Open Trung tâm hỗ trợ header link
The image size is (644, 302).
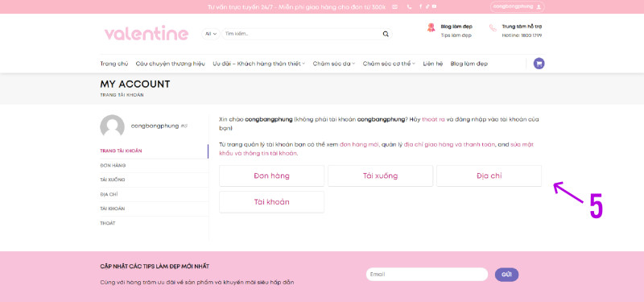(x=522, y=27)
